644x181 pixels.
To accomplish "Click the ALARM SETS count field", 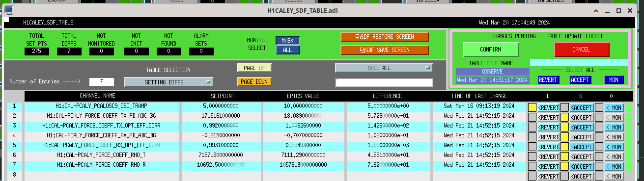I will click(x=201, y=51).
